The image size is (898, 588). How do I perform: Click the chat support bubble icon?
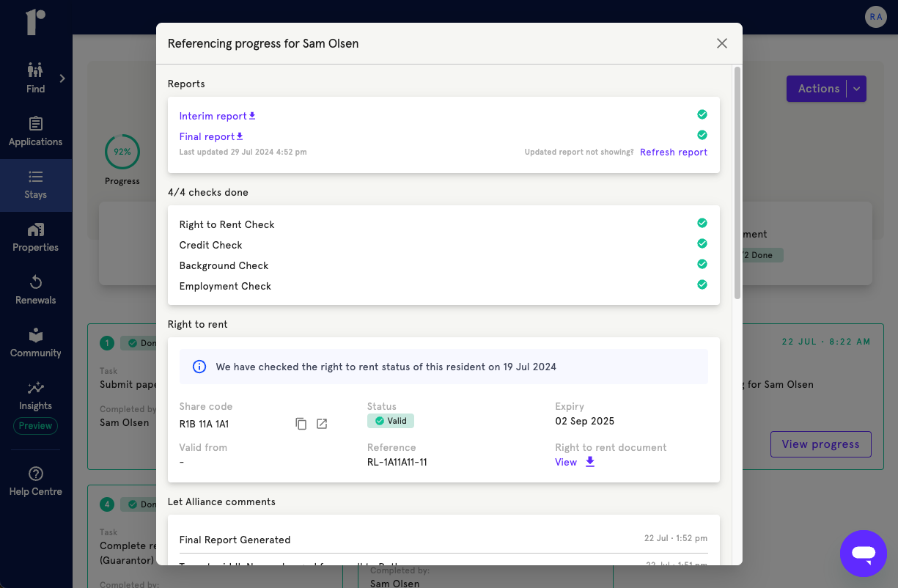[863, 554]
